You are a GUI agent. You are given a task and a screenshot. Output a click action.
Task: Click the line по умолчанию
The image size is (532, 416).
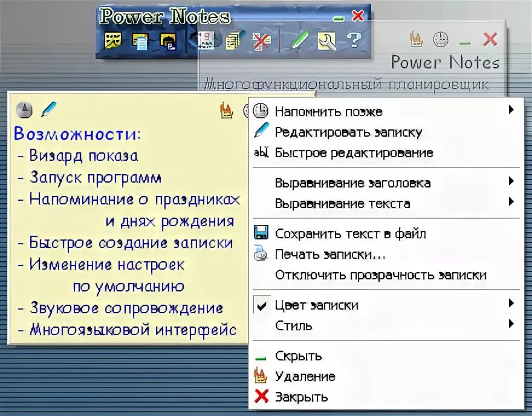click(129, 287)
